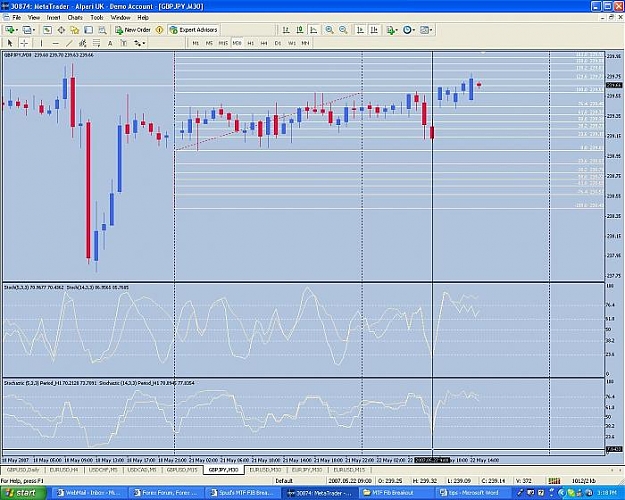Toggle the Navigator star-folder icon
This screenshot has width=625, height=500.
[75, 30]
